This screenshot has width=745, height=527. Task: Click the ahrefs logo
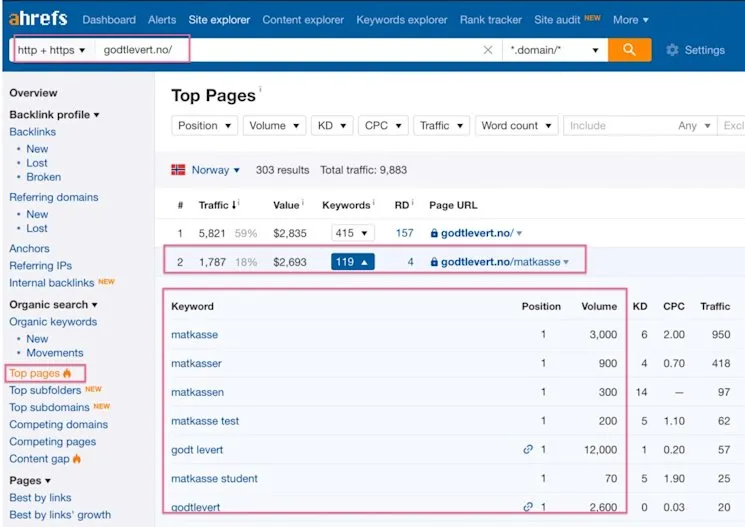(x=40, y=19)
